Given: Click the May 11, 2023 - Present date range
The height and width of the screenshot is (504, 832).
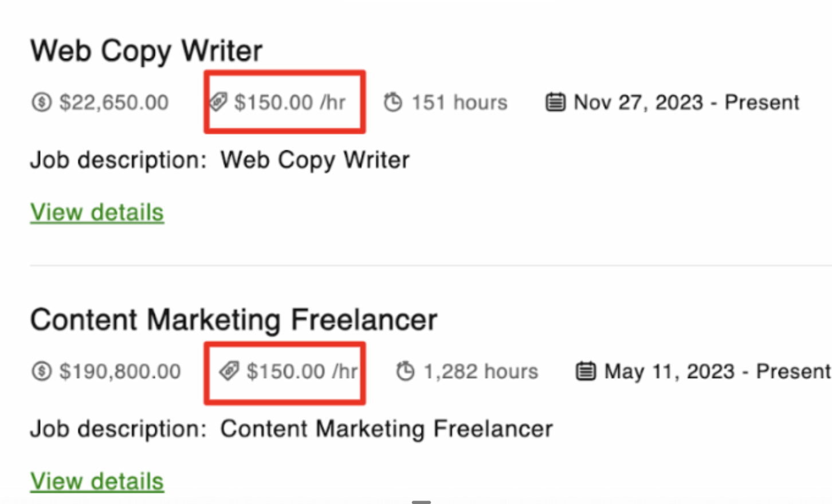Looking at the screenshot, I should (x=717, y=371).
